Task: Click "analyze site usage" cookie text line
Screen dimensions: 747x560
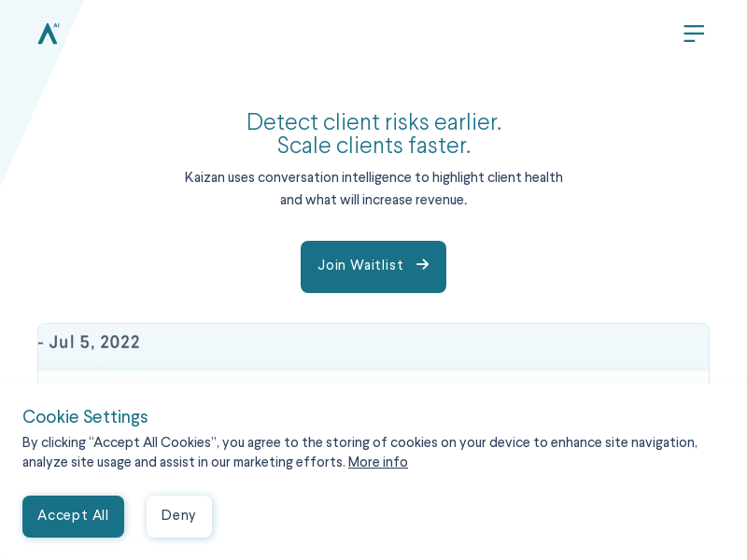Action: tap(184, 462)
